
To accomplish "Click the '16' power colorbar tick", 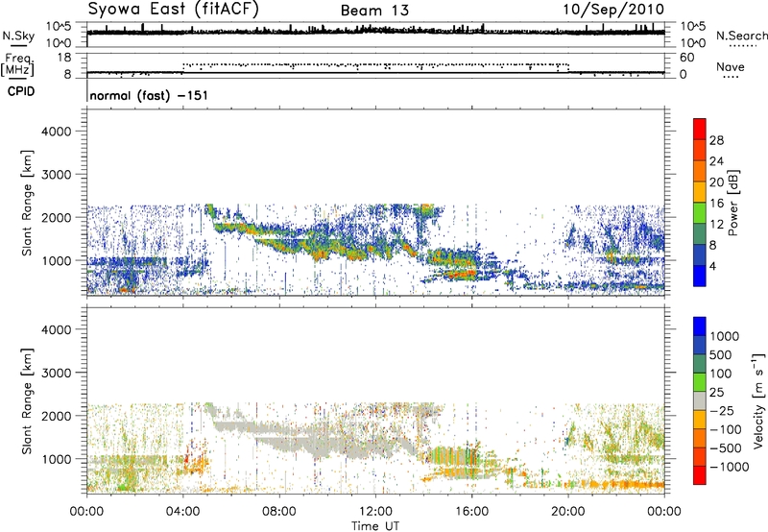I will [x=716, y=203].
